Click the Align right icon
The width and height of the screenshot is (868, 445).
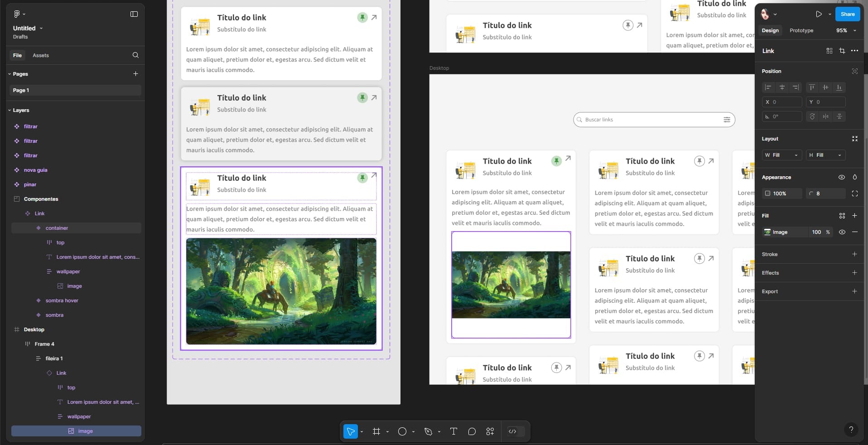click(x=796, y=87)
